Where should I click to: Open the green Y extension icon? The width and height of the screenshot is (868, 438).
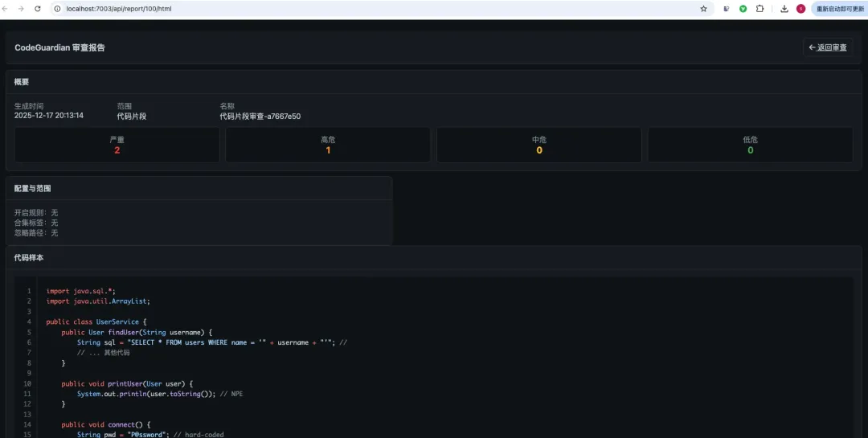click(x=743, y=9)
